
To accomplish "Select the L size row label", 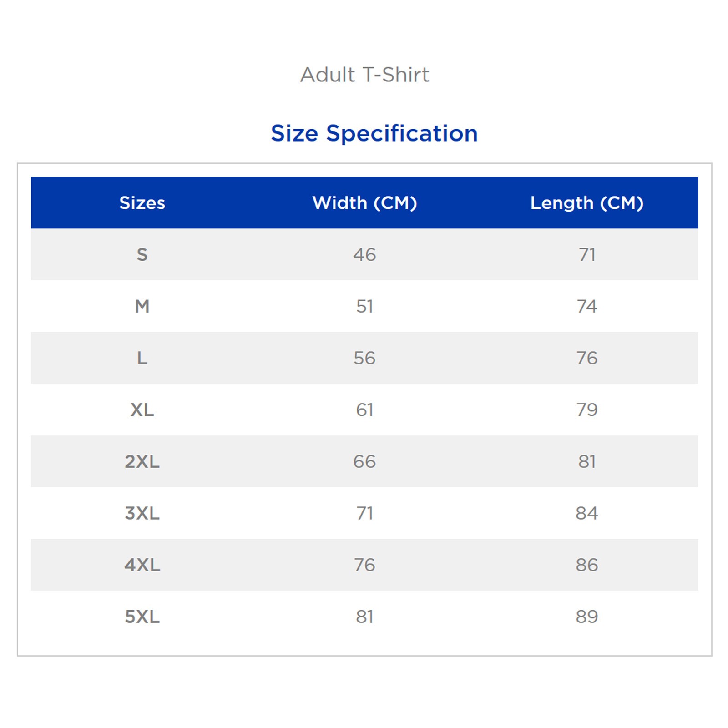I will [142, 358].
